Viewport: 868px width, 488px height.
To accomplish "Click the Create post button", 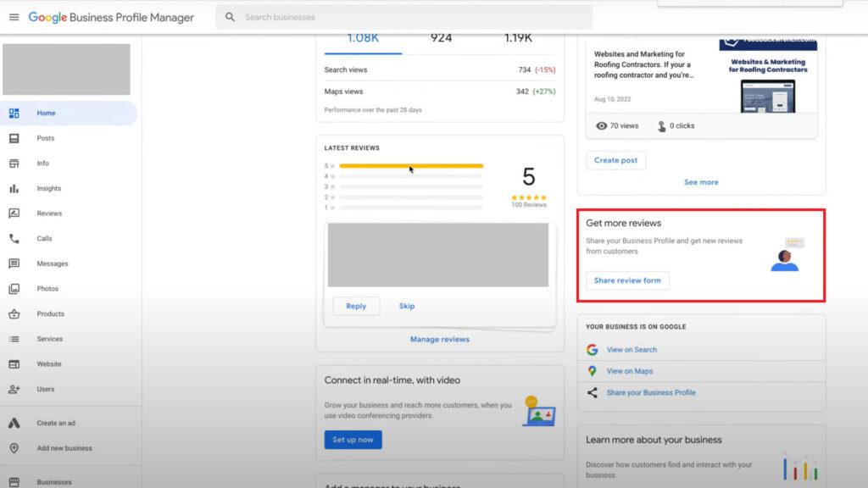I will pos(615,160).
